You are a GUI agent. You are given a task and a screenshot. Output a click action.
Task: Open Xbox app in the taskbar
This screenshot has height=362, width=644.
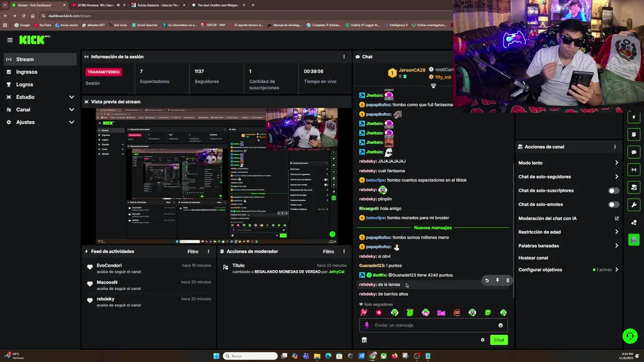pos(383,356)
